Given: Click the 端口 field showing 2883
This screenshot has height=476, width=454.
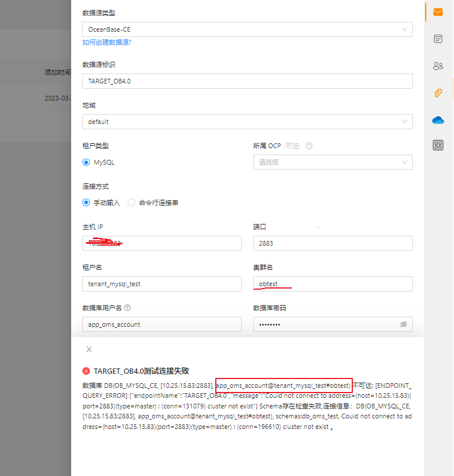Looking at the screenshot, I should point(333,243).
